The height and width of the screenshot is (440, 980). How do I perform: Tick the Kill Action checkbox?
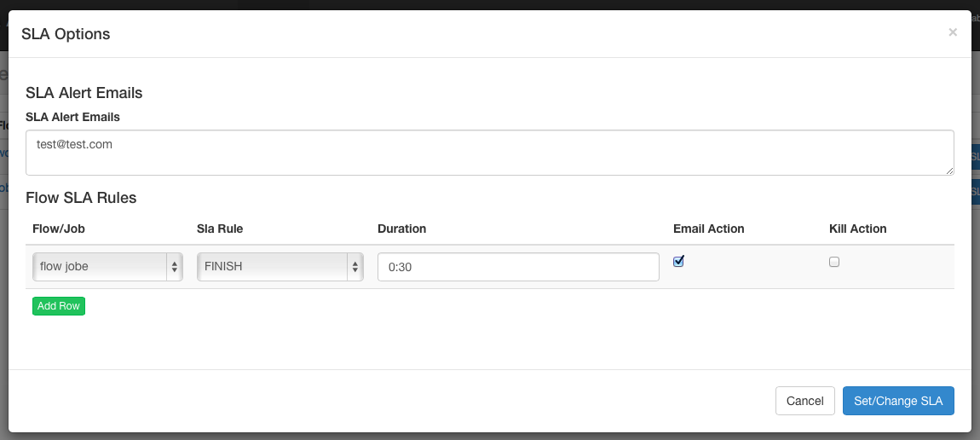[834, 263]
